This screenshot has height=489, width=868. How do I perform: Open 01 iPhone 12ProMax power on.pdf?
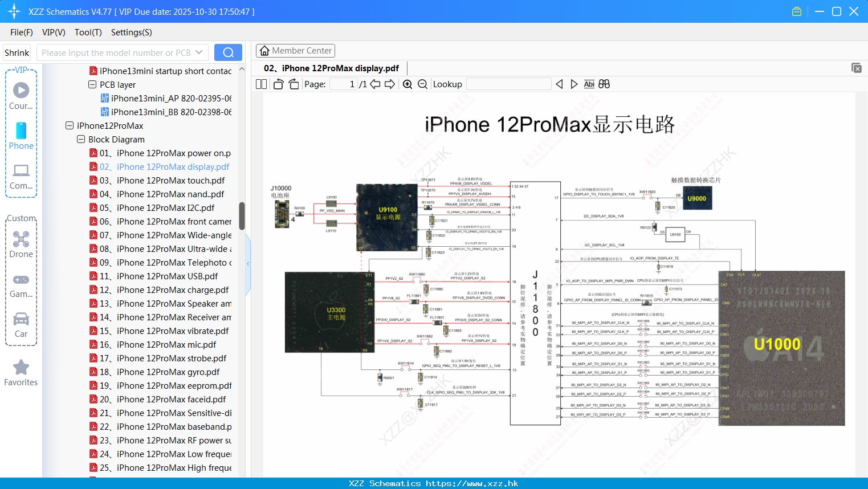[x=160, y=153]
